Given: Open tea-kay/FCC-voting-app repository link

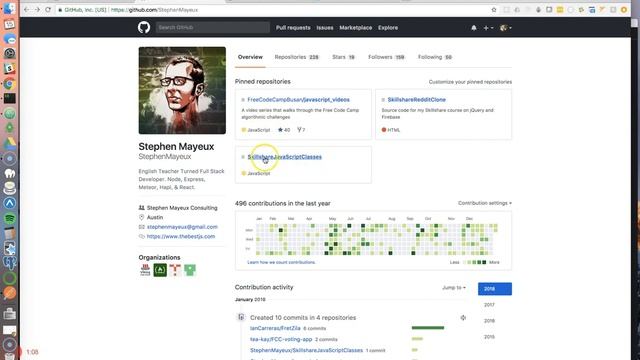Looking at the screenshot, I should (281, 339).
